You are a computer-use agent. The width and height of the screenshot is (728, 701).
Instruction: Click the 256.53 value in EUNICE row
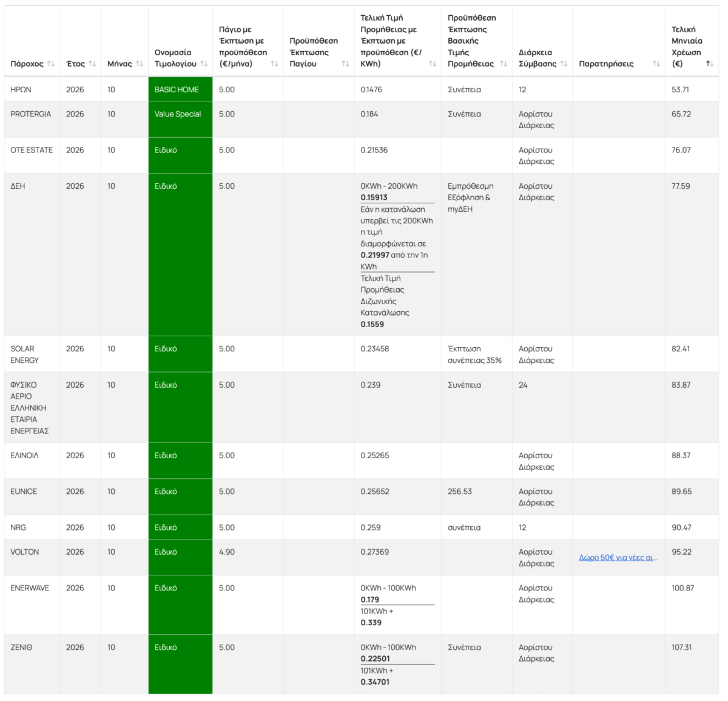(460, 492)
